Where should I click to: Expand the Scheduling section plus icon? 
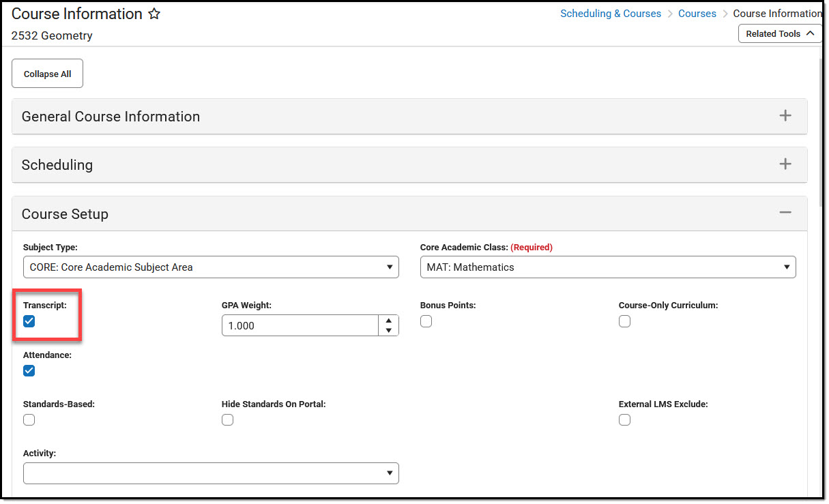785,164
